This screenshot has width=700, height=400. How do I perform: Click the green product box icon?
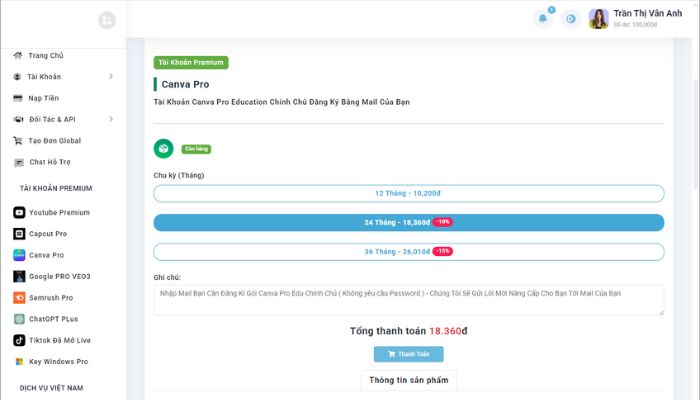point(163,149)
